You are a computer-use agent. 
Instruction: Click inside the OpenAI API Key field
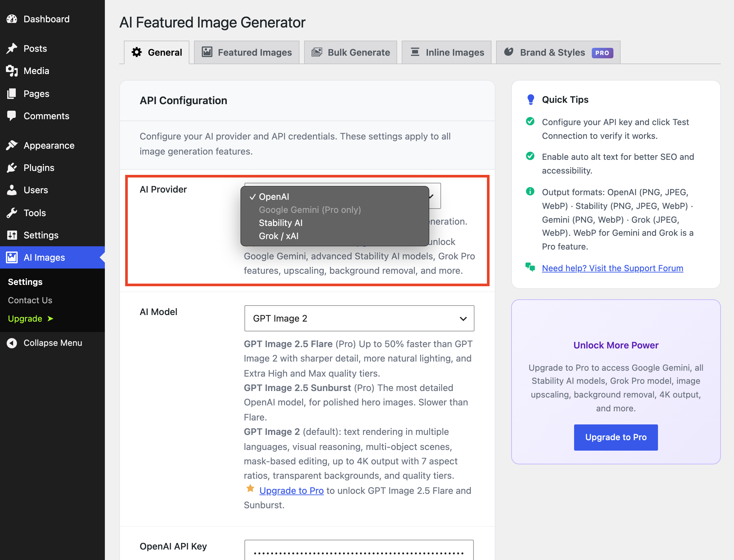(x=359, y=550)
